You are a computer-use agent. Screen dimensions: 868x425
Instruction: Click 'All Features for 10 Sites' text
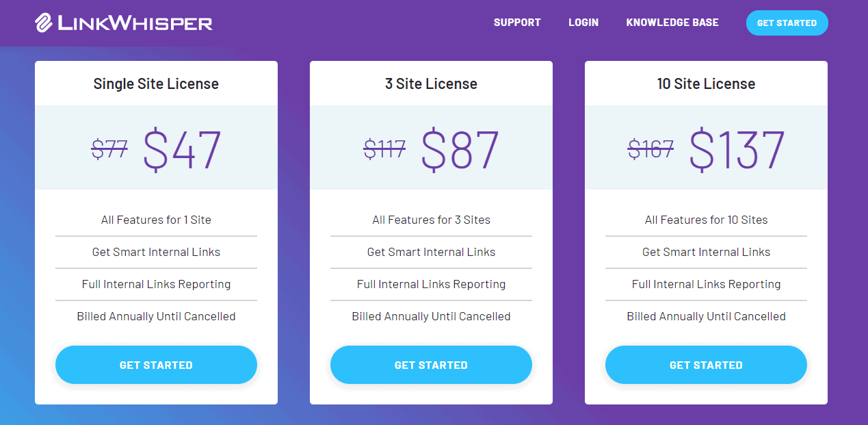pyautogui.click(x=706, y=220)
